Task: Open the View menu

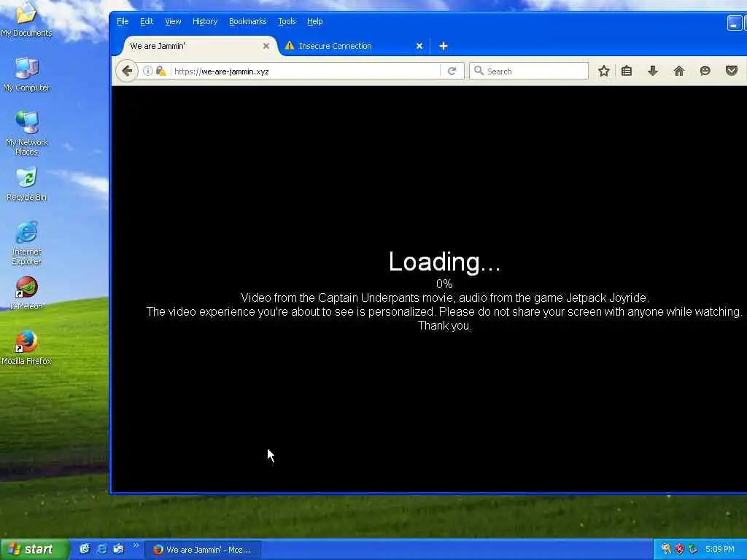Action: (173, 21)
